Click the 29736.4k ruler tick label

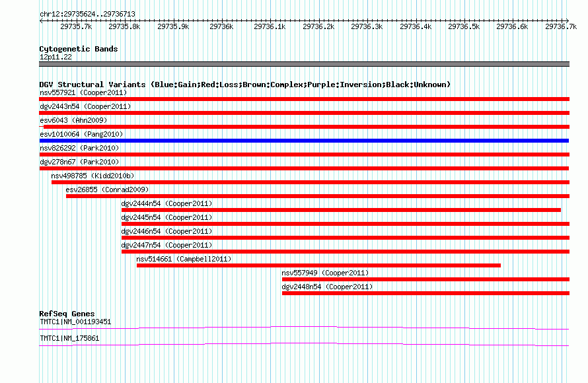tap(416, 26)
